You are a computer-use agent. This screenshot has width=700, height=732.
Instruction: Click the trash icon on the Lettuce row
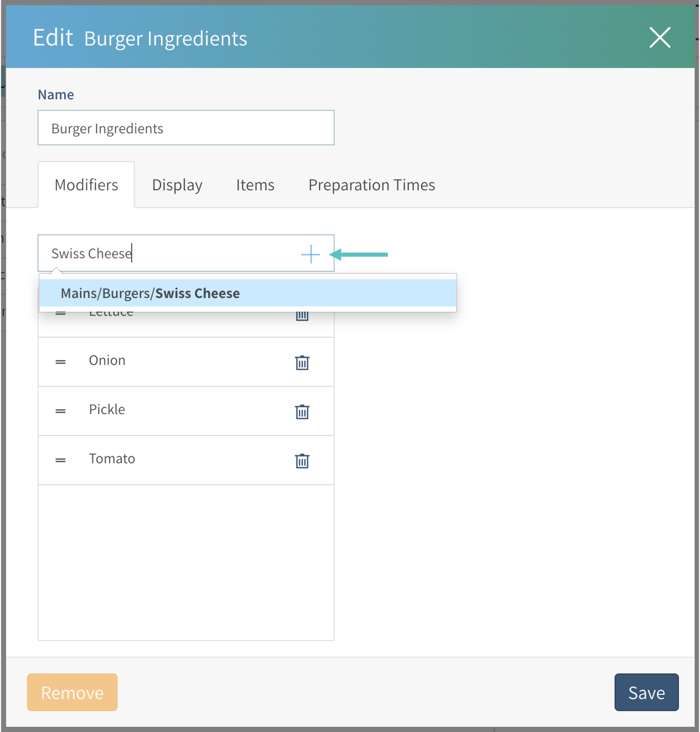[302, 316]
